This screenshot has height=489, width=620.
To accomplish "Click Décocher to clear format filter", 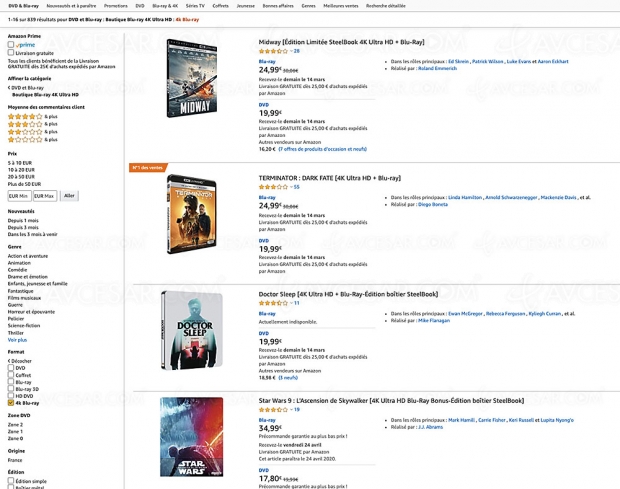I will (20, 361).
